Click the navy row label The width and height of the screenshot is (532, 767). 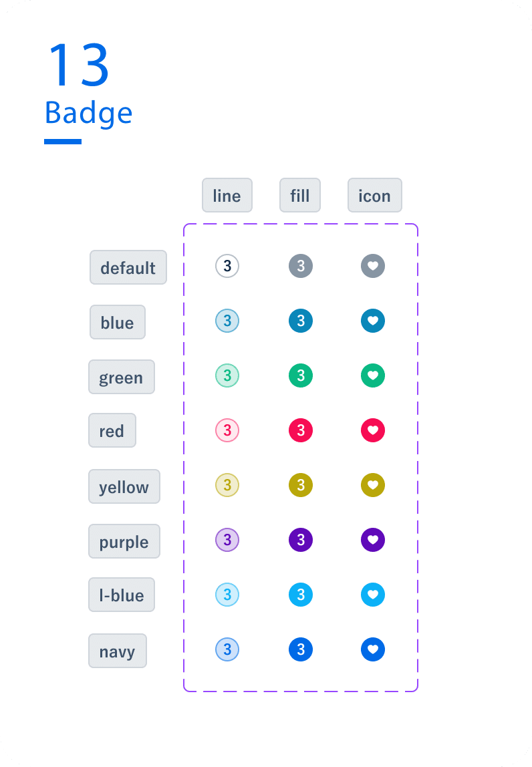(117, 651)
